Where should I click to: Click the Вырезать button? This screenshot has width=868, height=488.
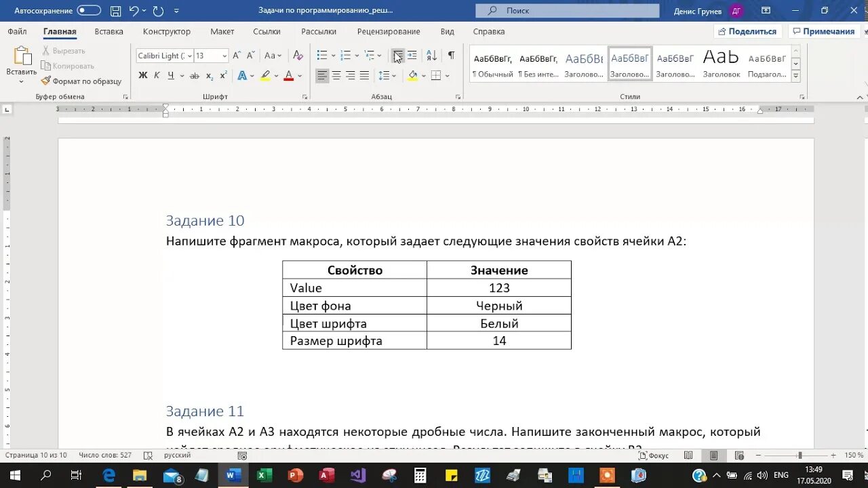click(x=64, y=51)
